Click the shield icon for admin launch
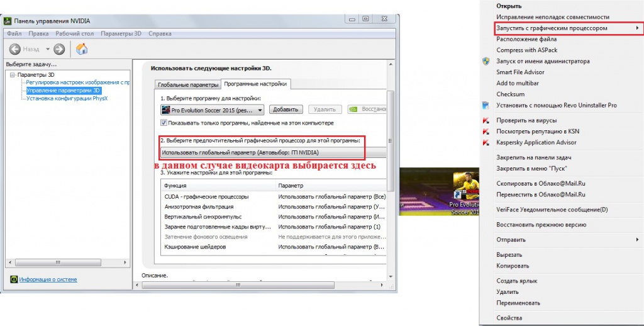 click(x=486, y=61)
